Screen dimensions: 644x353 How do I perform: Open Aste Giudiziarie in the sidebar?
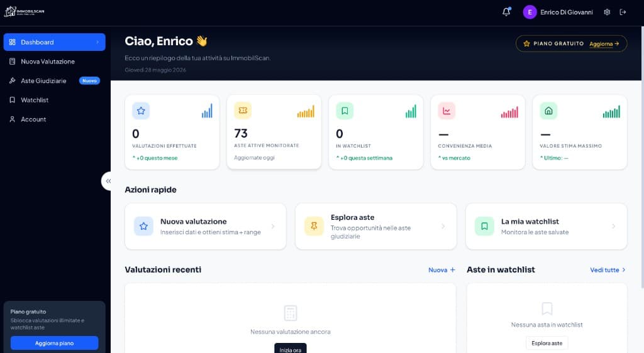pos(54,81)
